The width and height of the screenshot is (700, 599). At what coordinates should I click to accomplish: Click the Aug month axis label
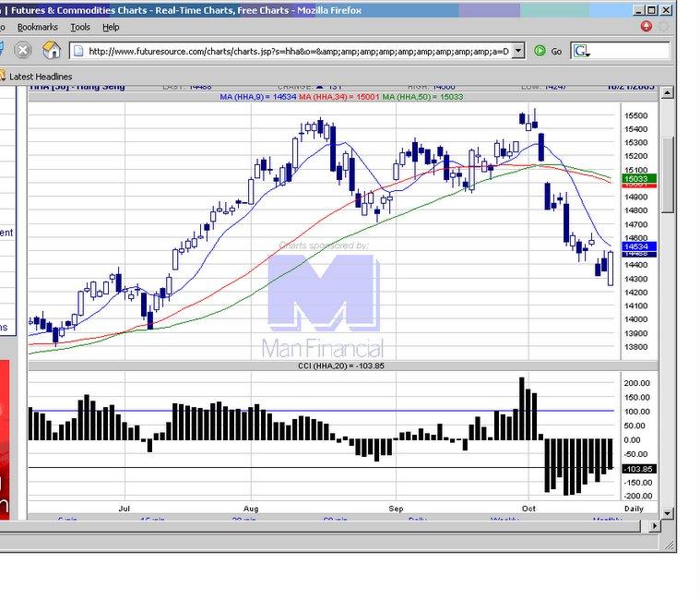click(x=251, y=509)
